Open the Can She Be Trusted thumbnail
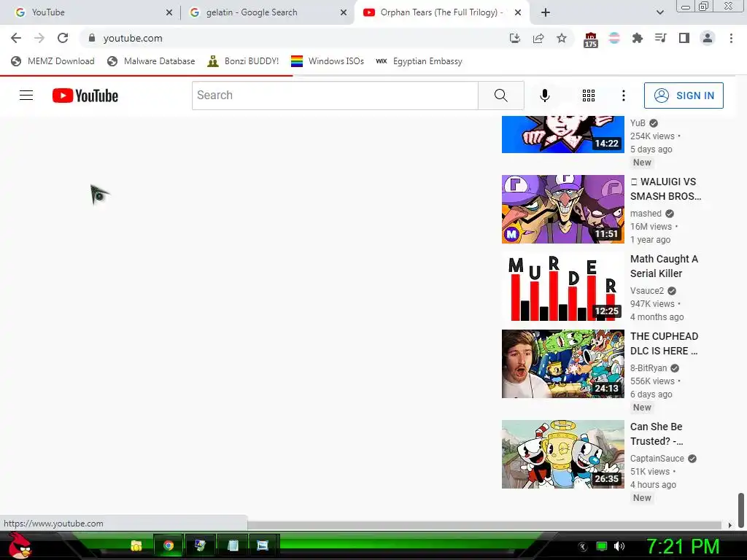Image resolution: width=747 pixels, height=560 pixels. click(562, 454)
